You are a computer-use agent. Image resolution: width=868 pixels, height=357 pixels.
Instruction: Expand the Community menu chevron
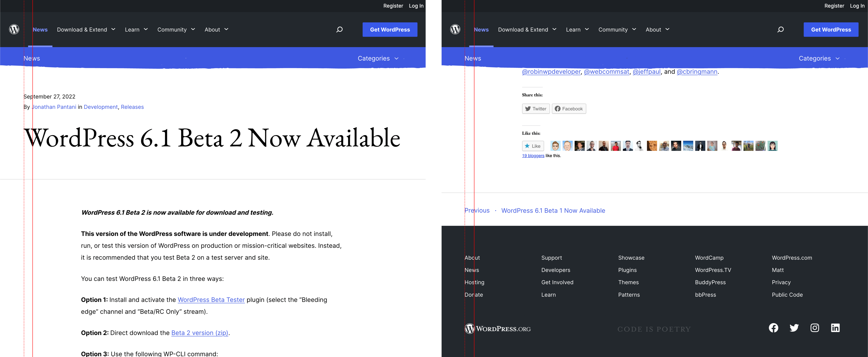coord(193,29)
